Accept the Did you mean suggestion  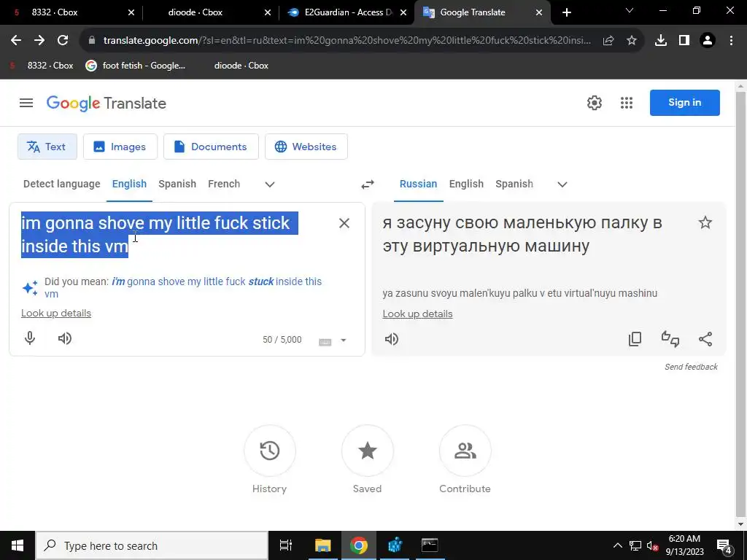[183, 287]
